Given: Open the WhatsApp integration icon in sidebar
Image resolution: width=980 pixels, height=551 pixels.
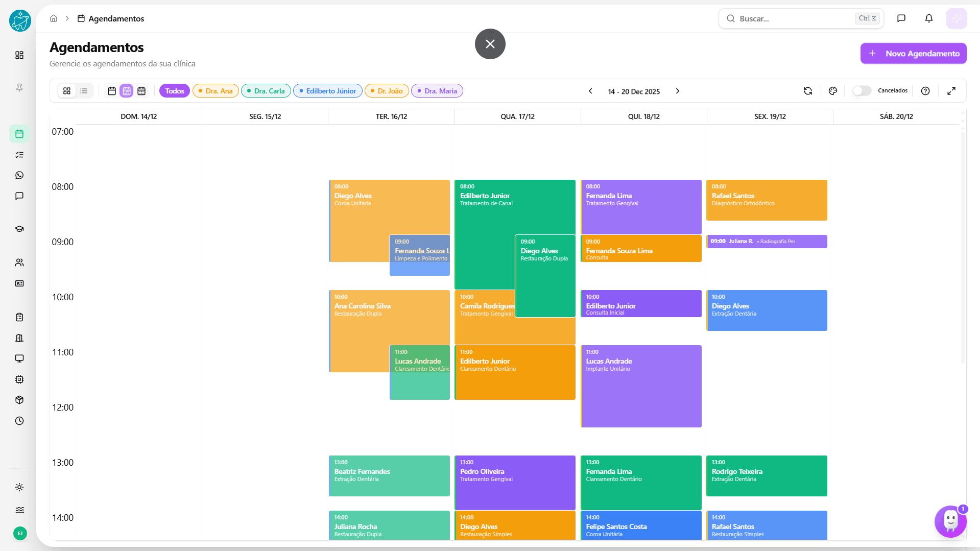Looking at the screenshot, I should tap(19, 175).
